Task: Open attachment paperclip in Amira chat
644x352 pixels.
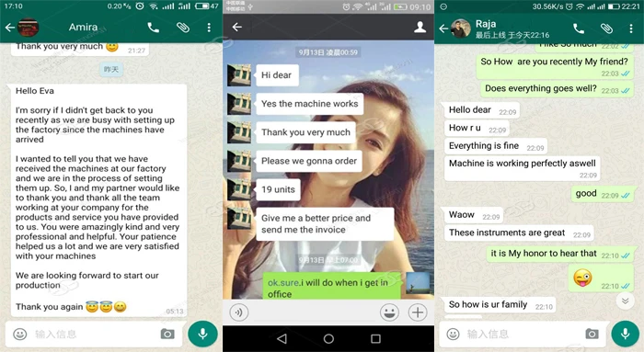Action: point(183,28)
